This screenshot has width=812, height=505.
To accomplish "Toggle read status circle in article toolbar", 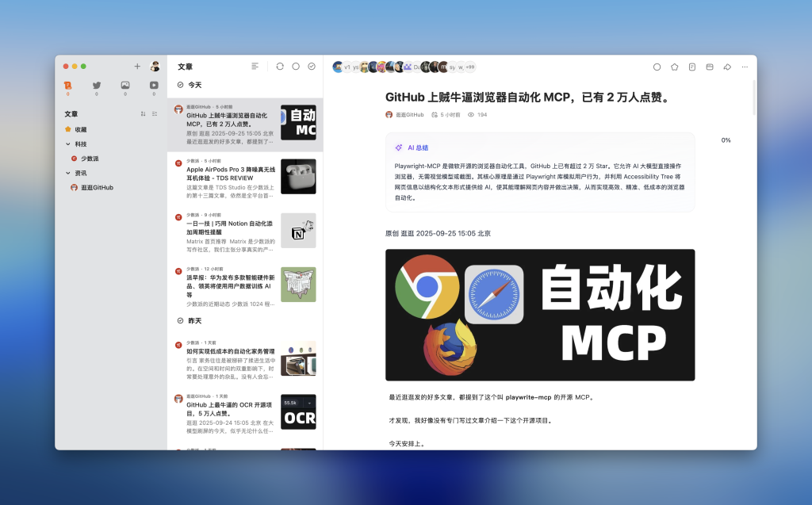I will [657, 67].
